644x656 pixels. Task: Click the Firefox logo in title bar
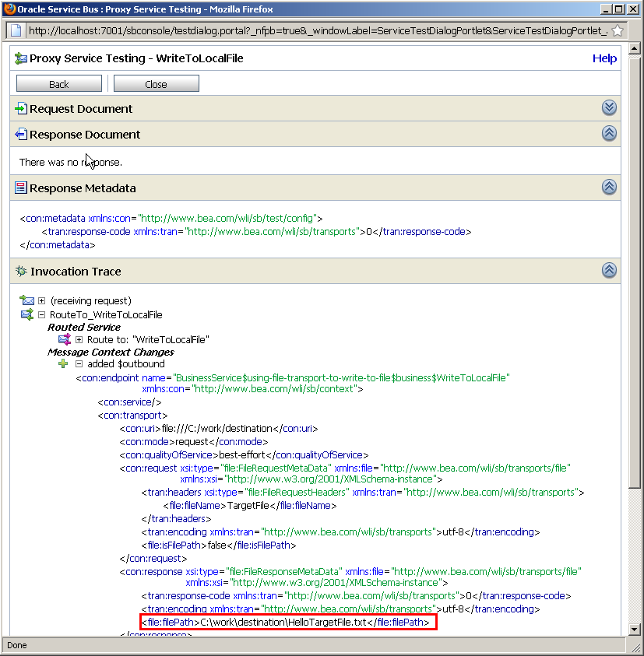click(9, 9)
